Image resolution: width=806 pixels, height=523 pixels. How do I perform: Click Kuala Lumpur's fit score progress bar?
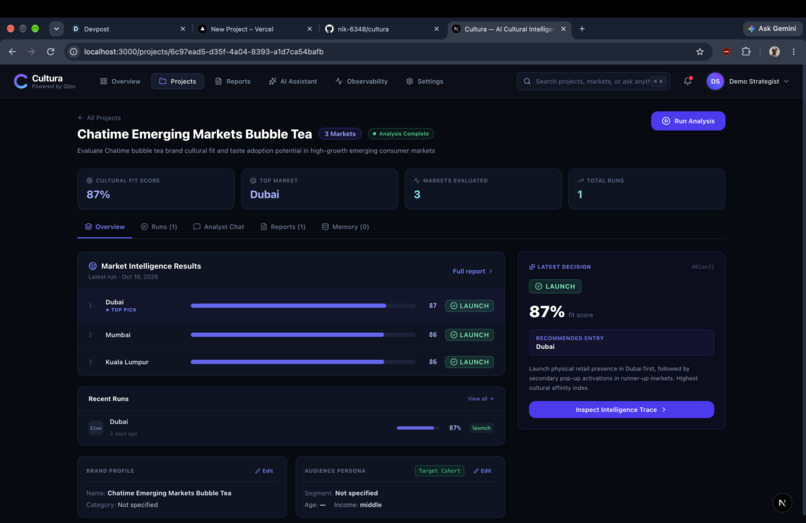point(302,362)
